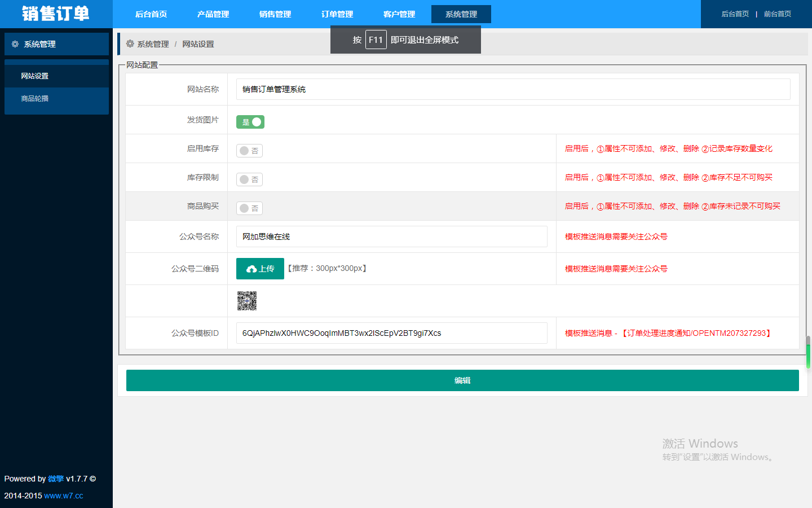Click the 销售订单 logo in header

[x=56, y=14]
